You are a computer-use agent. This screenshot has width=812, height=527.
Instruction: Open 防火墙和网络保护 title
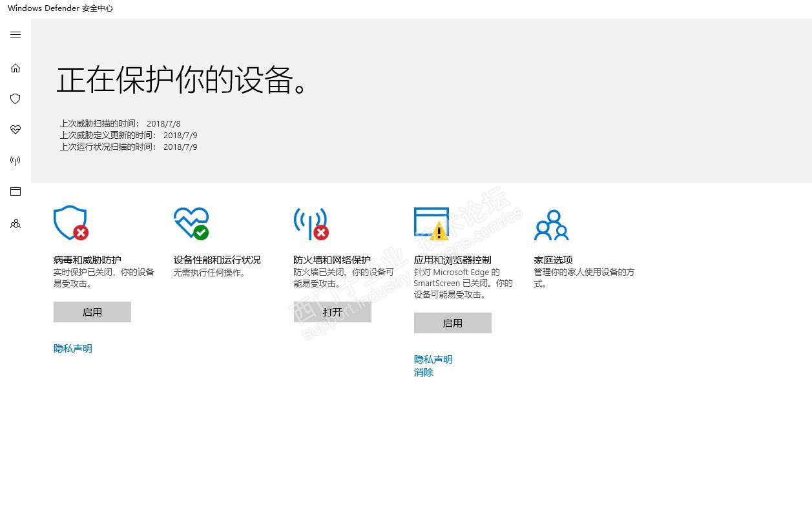click(332, 260)
